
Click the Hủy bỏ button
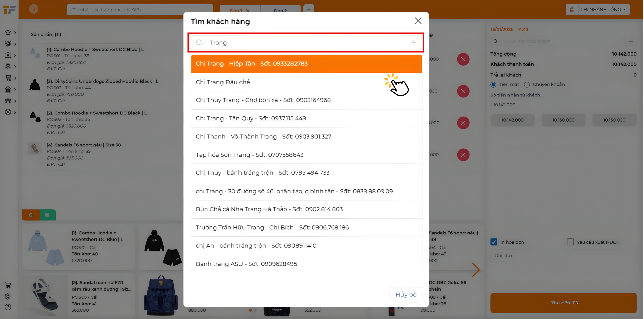406,295
